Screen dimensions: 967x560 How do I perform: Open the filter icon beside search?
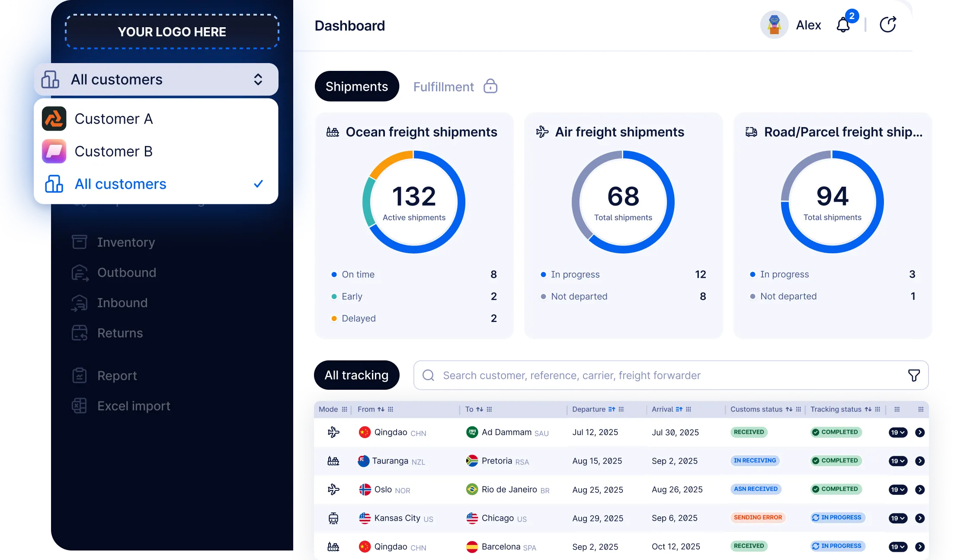tap(913, 375)
